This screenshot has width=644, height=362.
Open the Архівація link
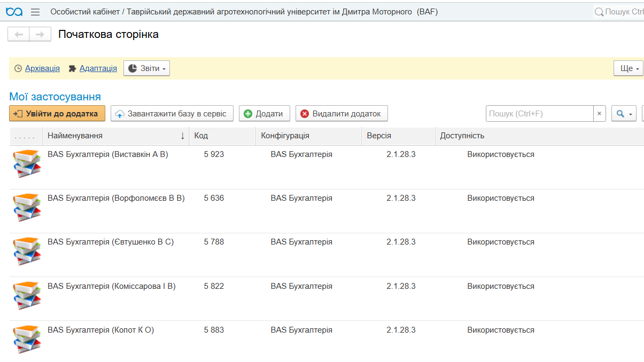tap(42, 68)
